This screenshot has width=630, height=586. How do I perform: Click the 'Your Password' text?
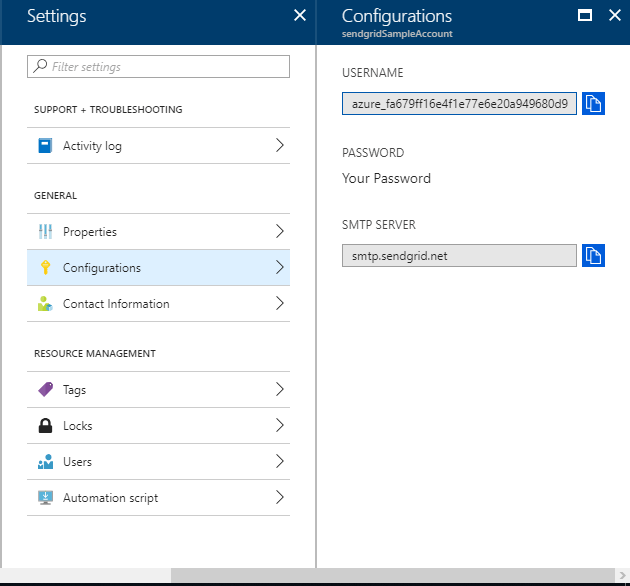click(386, 178)
